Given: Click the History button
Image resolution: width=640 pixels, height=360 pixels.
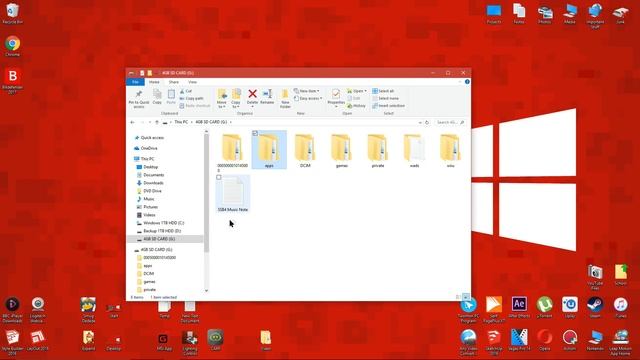Looking at the screenshot, I should coord(356,106).
